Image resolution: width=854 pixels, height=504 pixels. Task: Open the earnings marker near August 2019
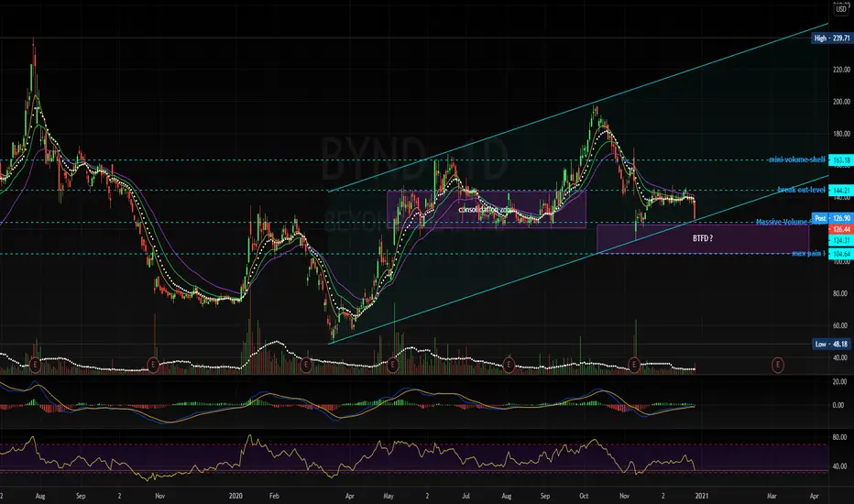pos(36,364)
